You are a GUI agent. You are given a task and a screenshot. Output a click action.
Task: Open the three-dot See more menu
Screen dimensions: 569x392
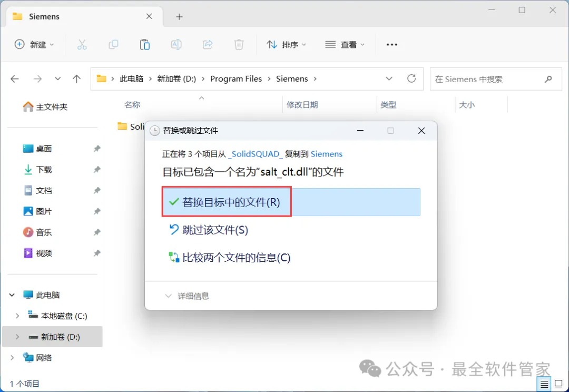[x=392, y=45]
